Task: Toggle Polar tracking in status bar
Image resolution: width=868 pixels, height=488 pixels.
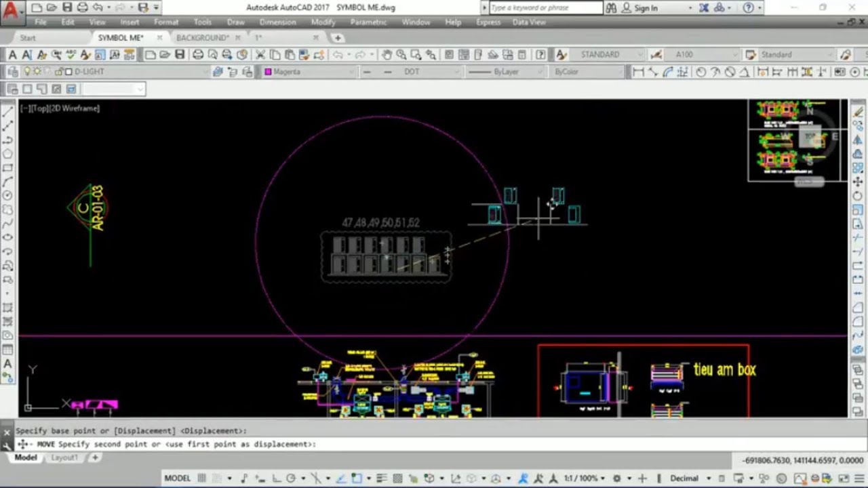Action: (290, 479)
